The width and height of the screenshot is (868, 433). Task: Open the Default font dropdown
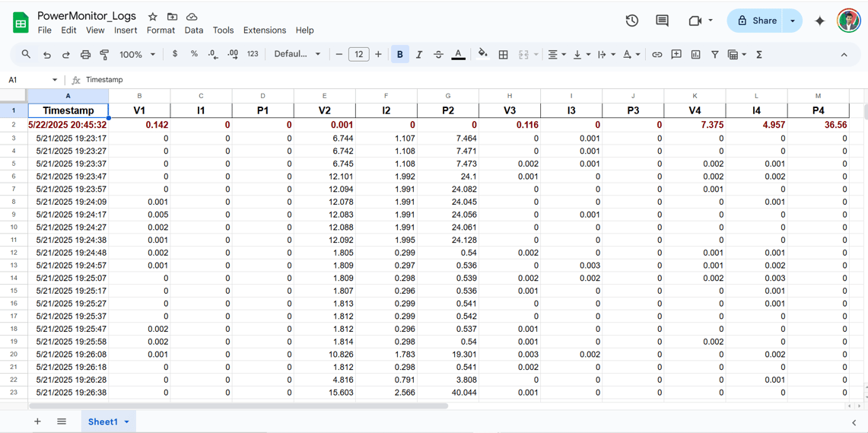pos(297,54)
